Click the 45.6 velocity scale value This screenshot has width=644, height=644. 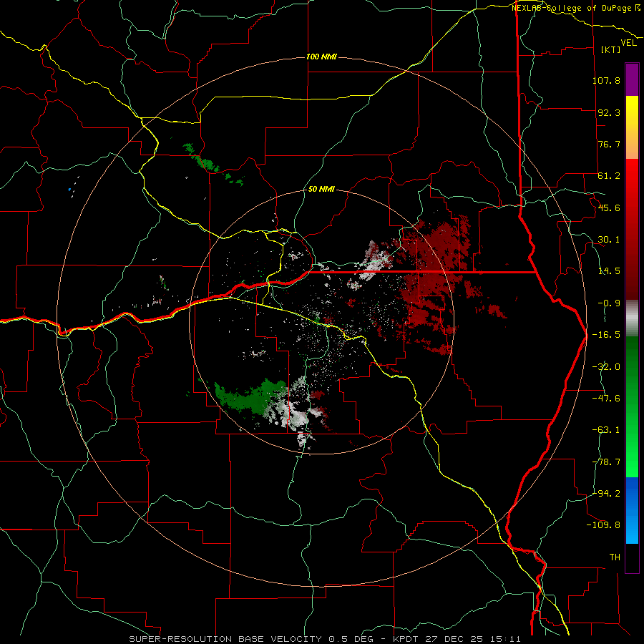click(609, 208)
